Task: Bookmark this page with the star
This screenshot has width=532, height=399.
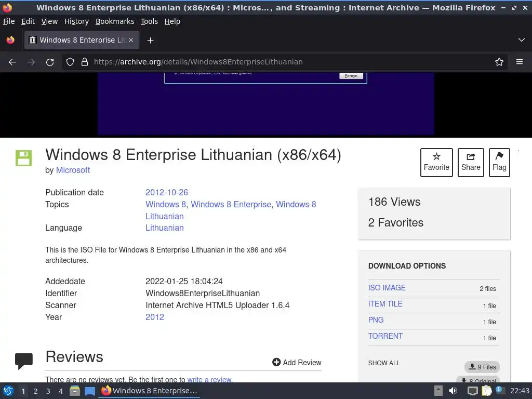Action: point(499,62)
